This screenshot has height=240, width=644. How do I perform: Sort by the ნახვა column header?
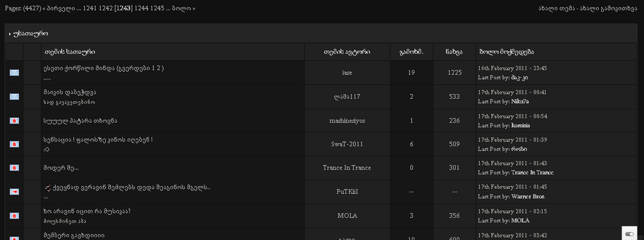point(454,52)
